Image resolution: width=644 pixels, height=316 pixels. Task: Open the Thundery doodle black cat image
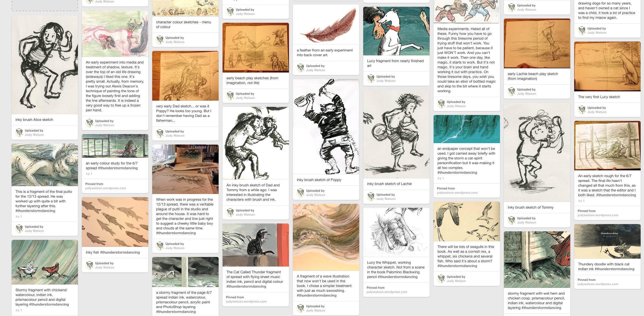[607, 241]
